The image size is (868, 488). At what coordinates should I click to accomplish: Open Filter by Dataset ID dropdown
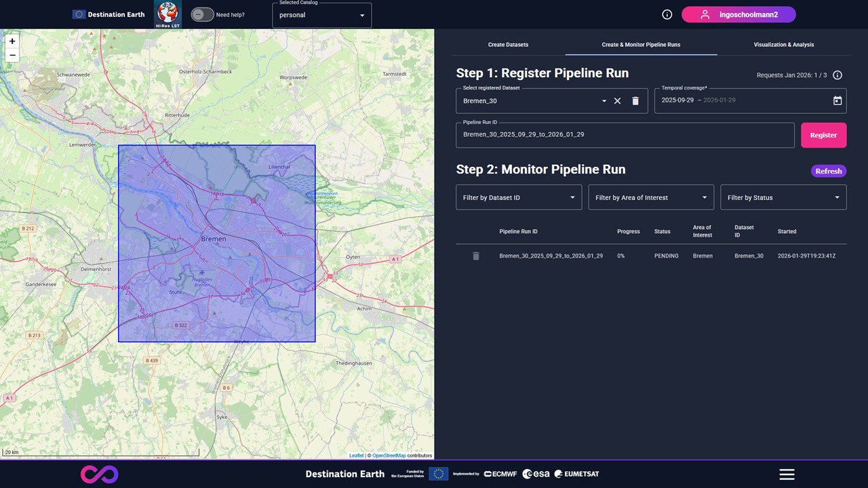click(519, 197)
